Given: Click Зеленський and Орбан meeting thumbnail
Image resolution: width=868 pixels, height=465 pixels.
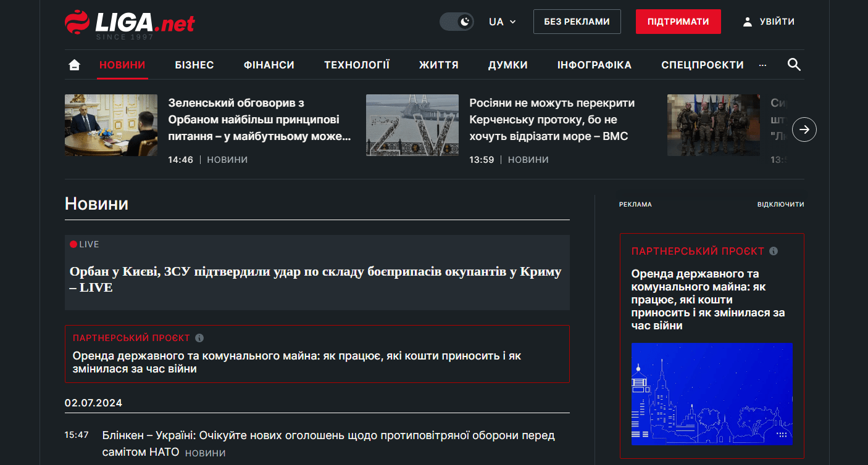Looking at the screenshot, I should pos(111,125).
